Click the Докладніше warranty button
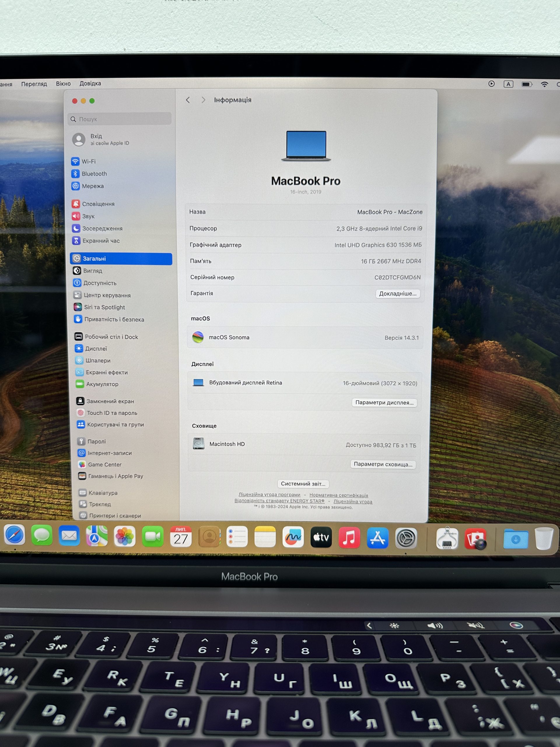The height and width of the screenshot is (747, 560). pos(398,294)
